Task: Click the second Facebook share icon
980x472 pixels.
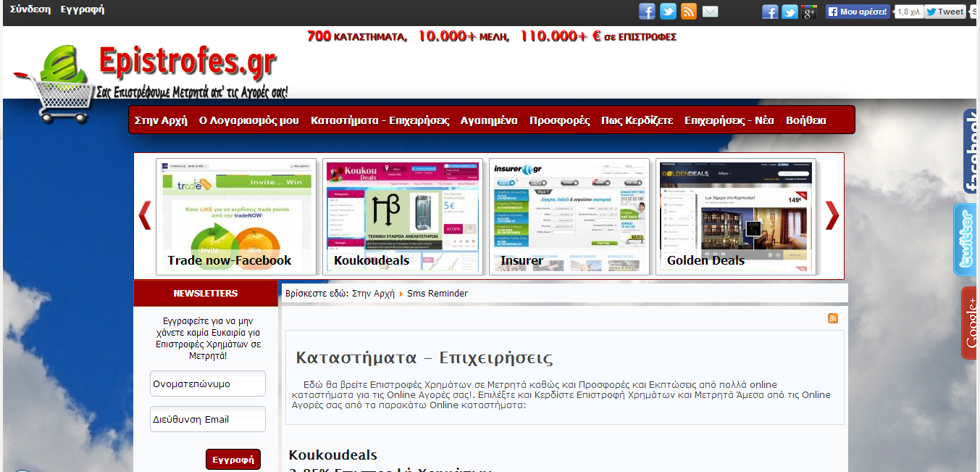Action: pyautogui.click(x=770, y=12)
